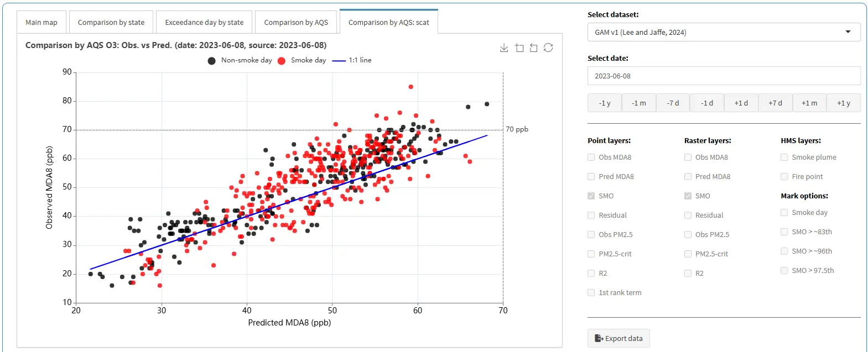Click the zoom reset back icon
Viewport: 868px width, 352px height.
click(x=533, y=48)
